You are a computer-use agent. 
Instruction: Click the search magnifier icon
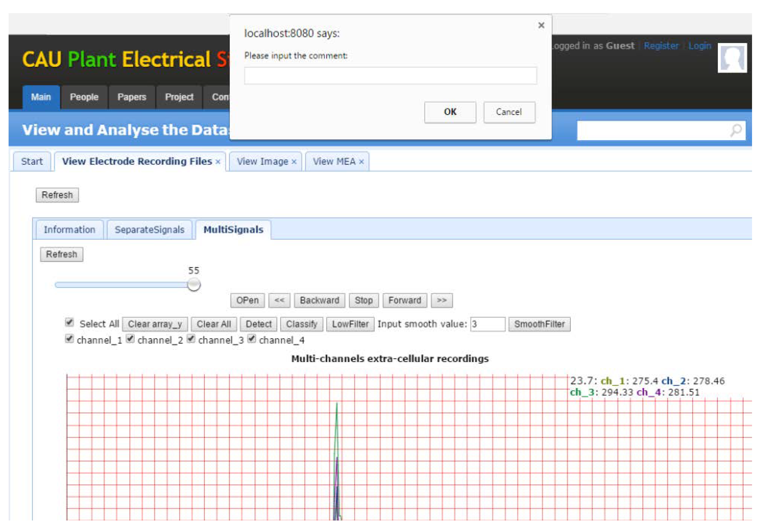click(736, 130)
